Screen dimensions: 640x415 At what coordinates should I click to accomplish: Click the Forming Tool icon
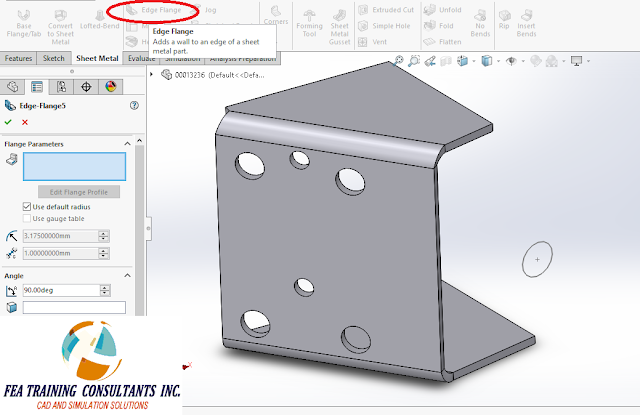pos(309,23)
